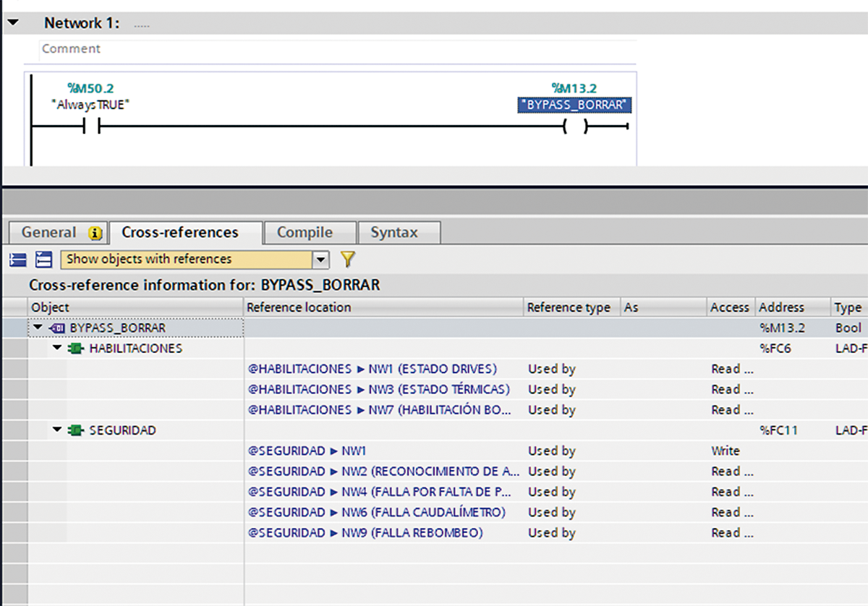
Task: Click the second view icon beside the dropdown
Action: 44,260
